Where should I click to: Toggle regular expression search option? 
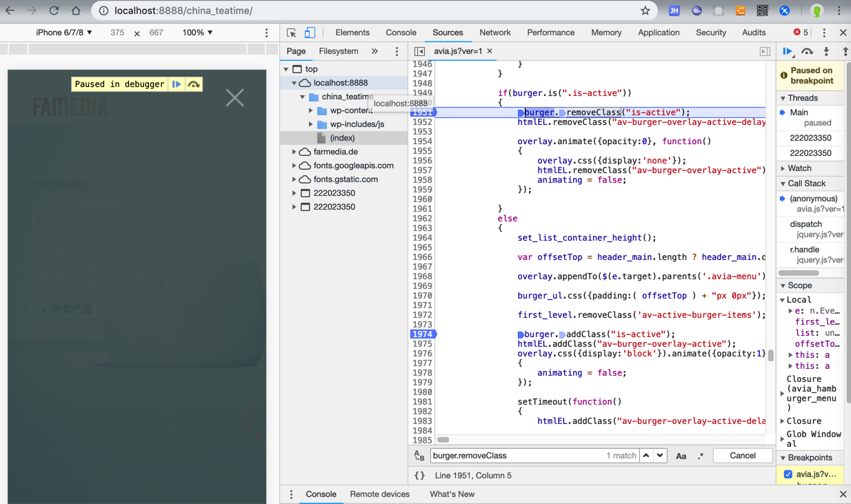(x=700, y=456)
